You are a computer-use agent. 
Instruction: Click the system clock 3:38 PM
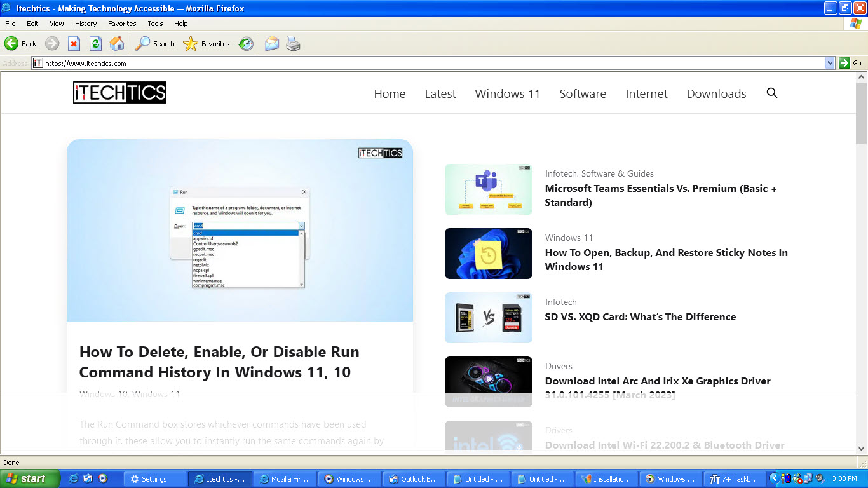[x=844, y=479]
